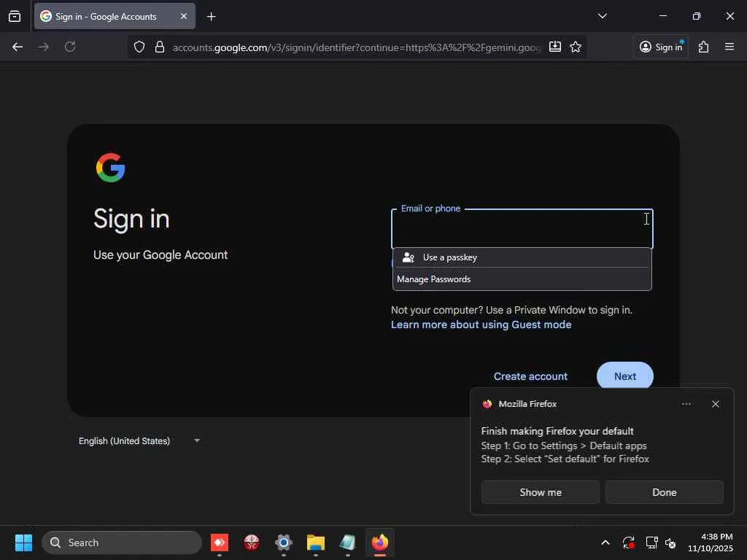Click the install site as app icon
This screenshot has width=747, height=560.
click(554, 47)
